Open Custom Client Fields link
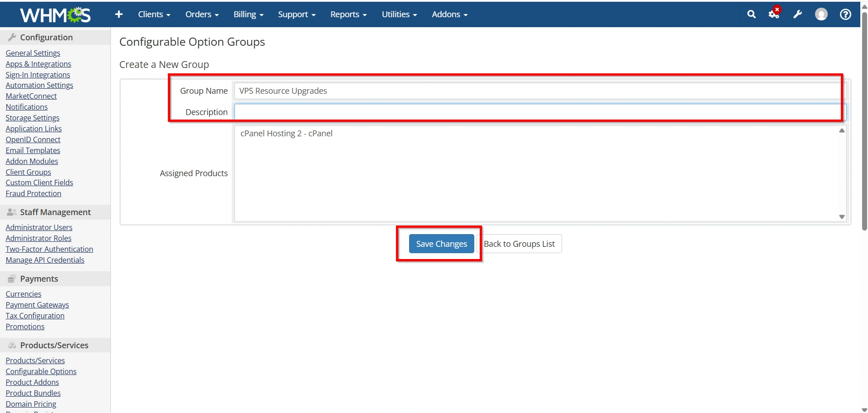This screenshot has width=868, height=413. pyautogui.click(x=39, y=182)
